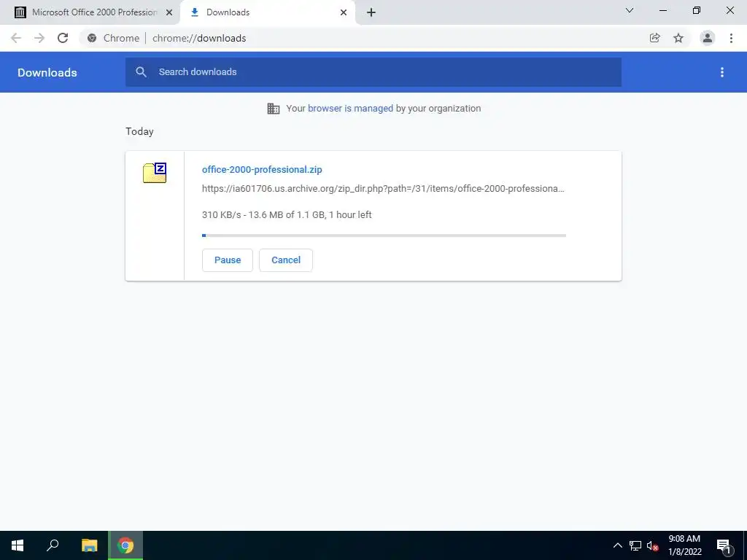Go back using the browser back arrow
The height and width of the screenshot is (560, 747).
(16, 38)
